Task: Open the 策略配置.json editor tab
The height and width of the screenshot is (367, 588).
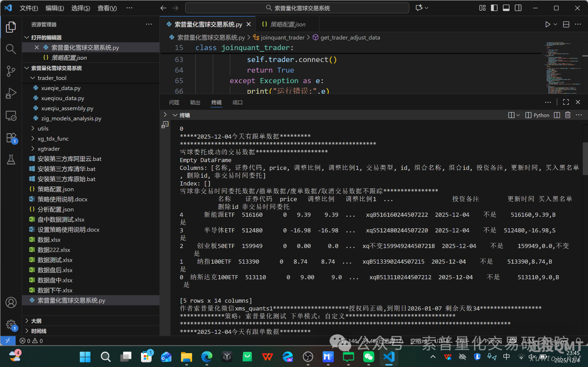Action: click(287, 24)
